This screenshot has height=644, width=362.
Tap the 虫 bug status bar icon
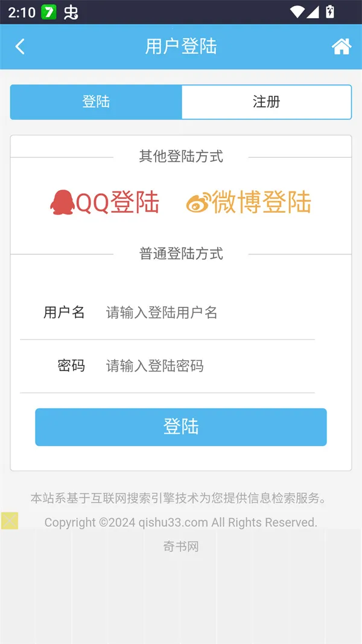click(x=69, y=11)
